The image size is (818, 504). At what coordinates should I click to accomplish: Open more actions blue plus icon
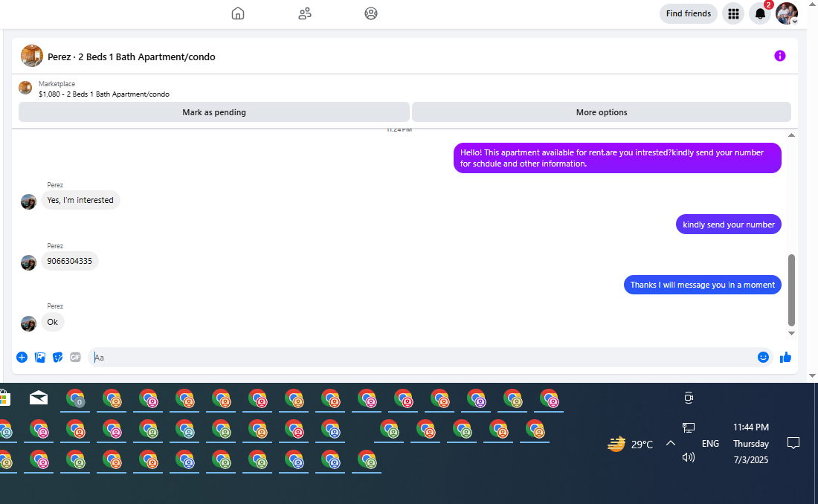pyautogui.click(x=22, y=358)
